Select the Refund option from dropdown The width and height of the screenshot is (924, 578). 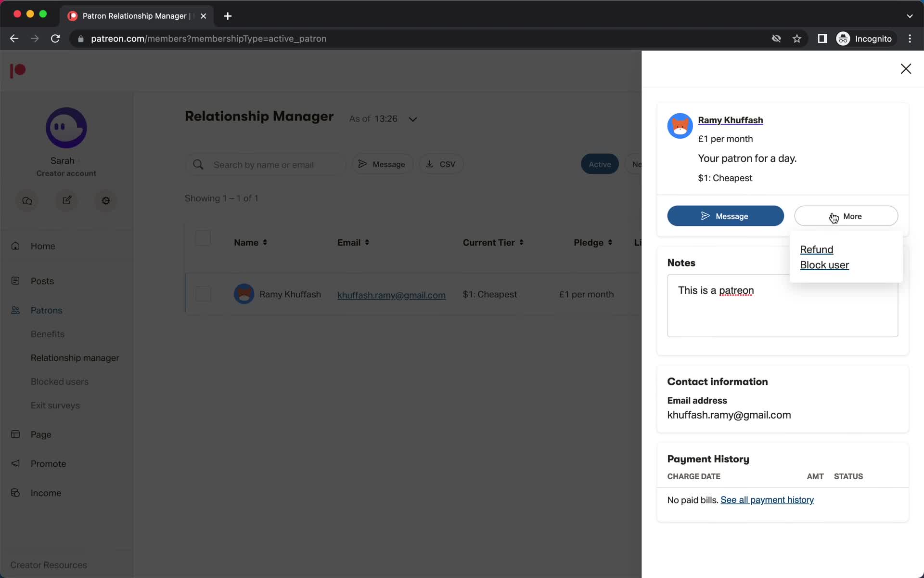pos(817,249)
